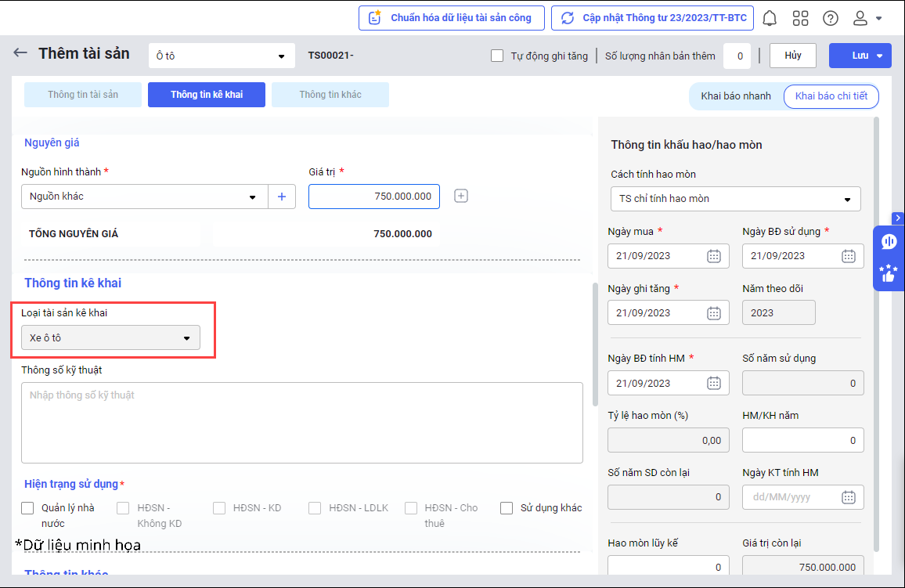Switch to Thông tin khác tab
This screenshot has height=588, width=905.
tap(330, 95)
